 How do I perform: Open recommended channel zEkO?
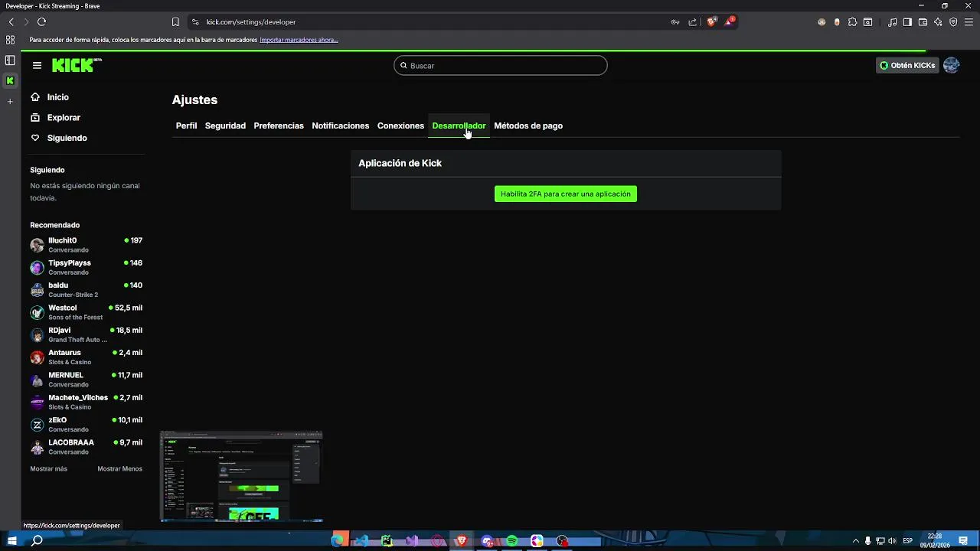click(x=86, y=425)
